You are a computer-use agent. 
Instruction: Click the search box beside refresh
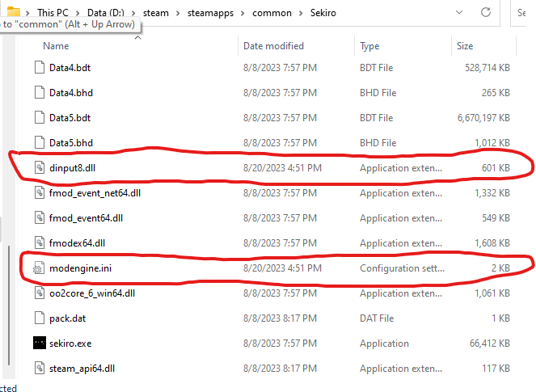point(522,13)
